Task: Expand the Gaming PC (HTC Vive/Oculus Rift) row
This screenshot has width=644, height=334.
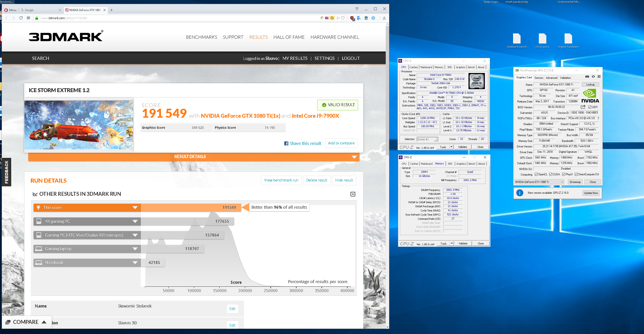Action: (x=87, y=235)
